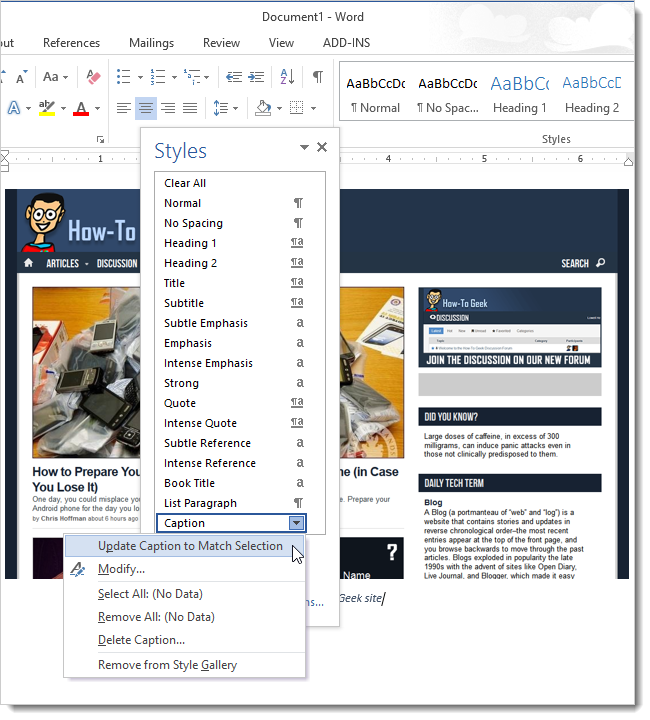Click the Text Effects outlined A icon
The height and width of the screenshot is (720, 650).
(14, 108)
